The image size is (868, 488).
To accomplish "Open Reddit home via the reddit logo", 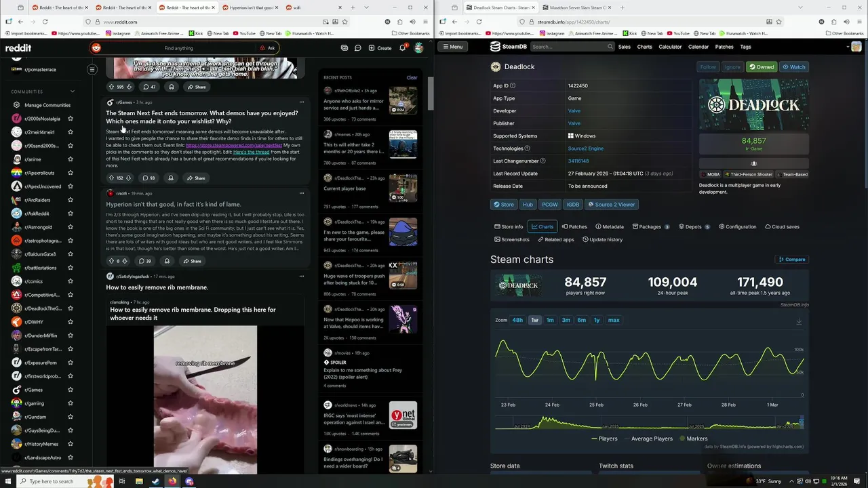I will coord(18,48).
